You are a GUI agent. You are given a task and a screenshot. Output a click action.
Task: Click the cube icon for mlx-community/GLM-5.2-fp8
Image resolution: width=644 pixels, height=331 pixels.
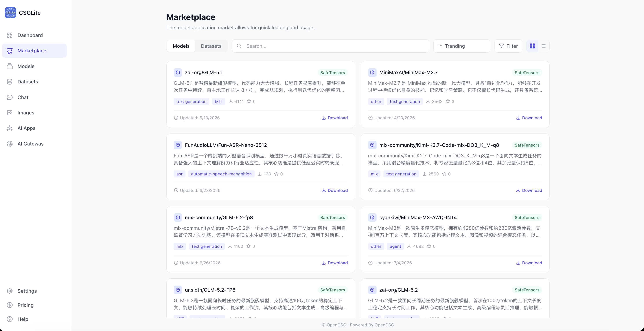pyautogui.click(x=178, y=217)
